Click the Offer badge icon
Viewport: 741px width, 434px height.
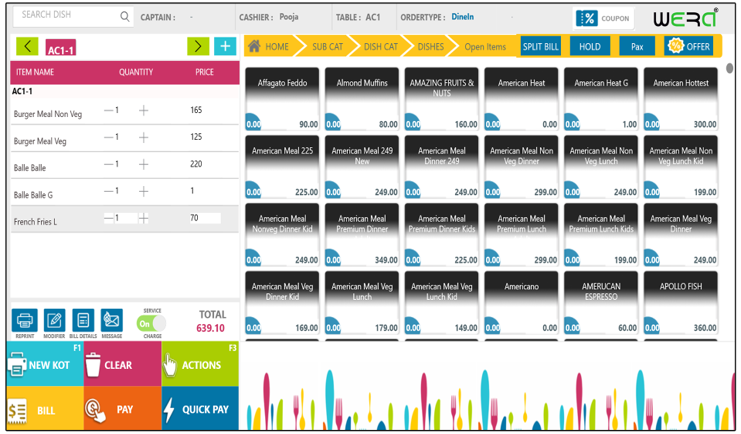675,46
